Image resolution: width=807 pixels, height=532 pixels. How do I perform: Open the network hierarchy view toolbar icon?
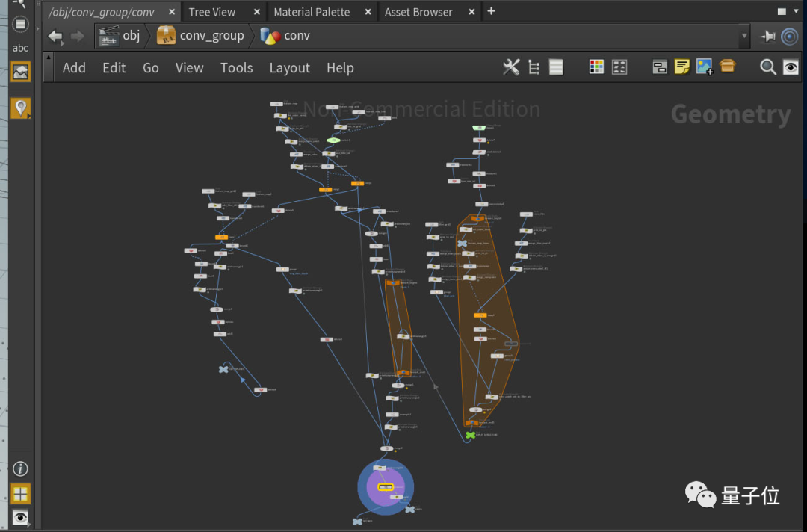tap(534, 66)
